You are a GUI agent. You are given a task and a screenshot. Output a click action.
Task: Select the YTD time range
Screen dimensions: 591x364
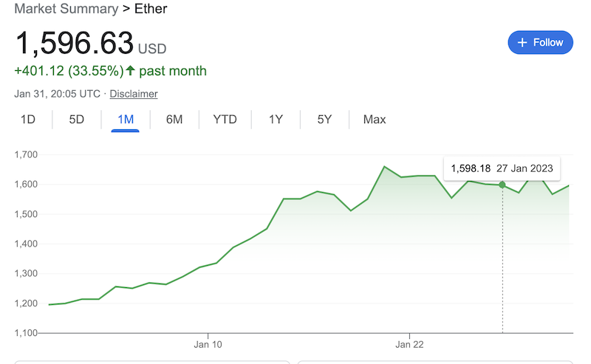pos(225,120)
